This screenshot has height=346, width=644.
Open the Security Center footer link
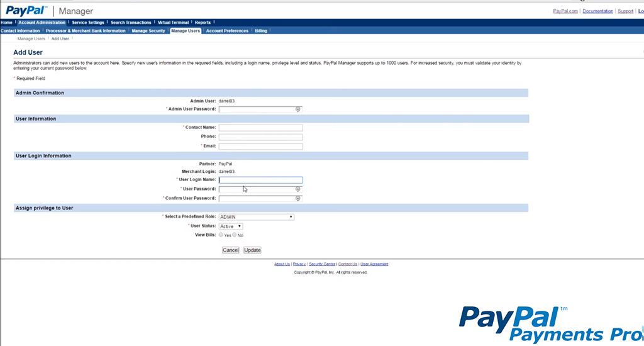(322, 264)
